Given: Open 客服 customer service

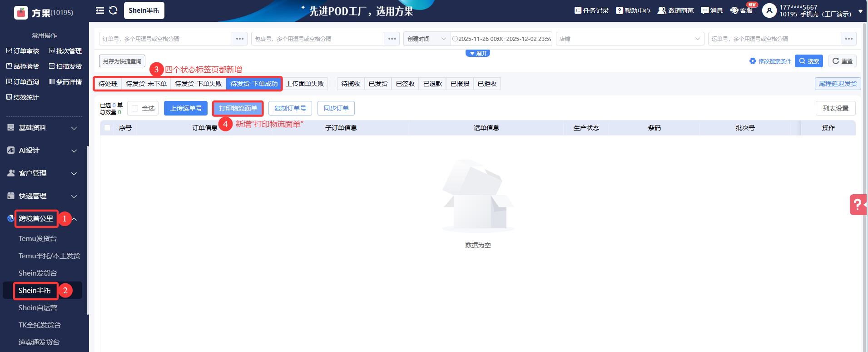Looking at the screenshot, I should tap(741, 10).
